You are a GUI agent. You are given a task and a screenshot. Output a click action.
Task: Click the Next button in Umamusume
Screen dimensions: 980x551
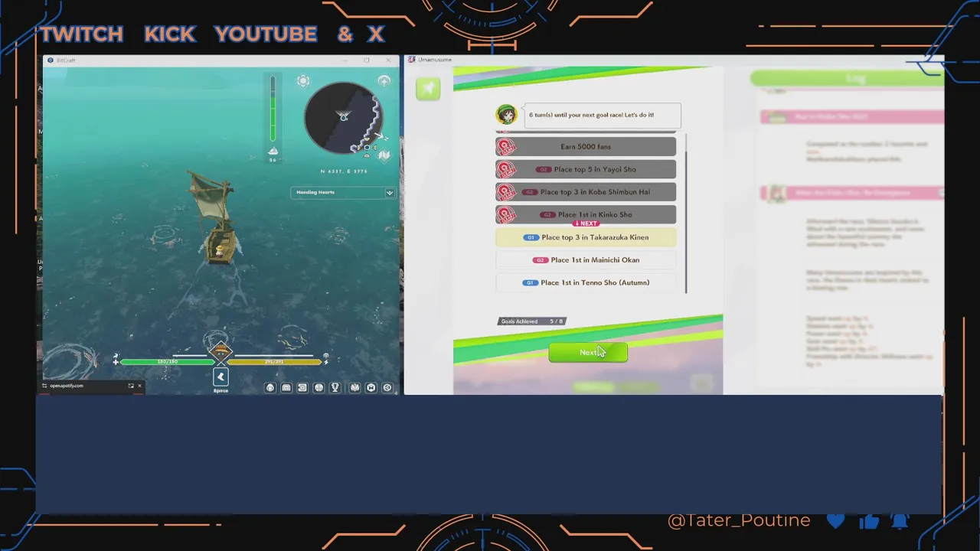coord(588,353)
